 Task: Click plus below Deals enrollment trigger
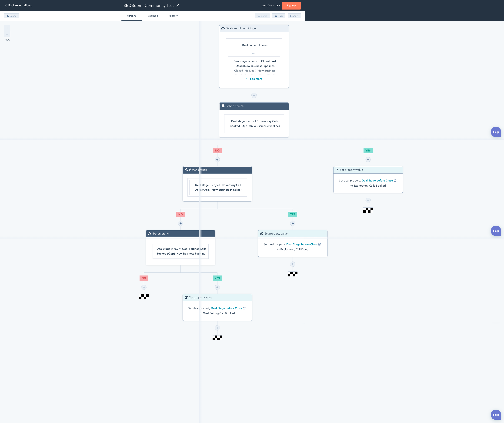(254, 95)
